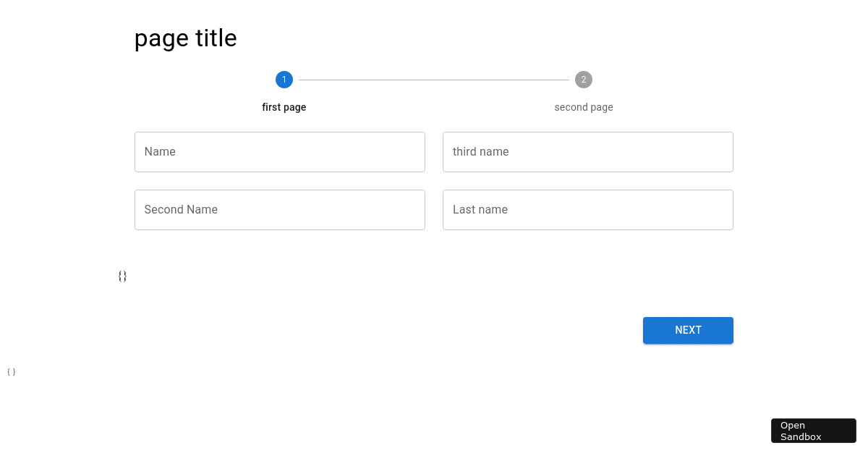Click the 'page title' heading text

(185, 38)
